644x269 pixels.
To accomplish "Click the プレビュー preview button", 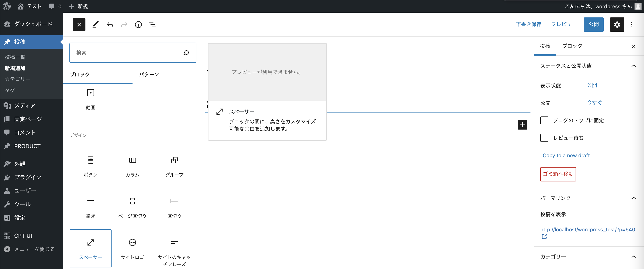I will (564, 24).
